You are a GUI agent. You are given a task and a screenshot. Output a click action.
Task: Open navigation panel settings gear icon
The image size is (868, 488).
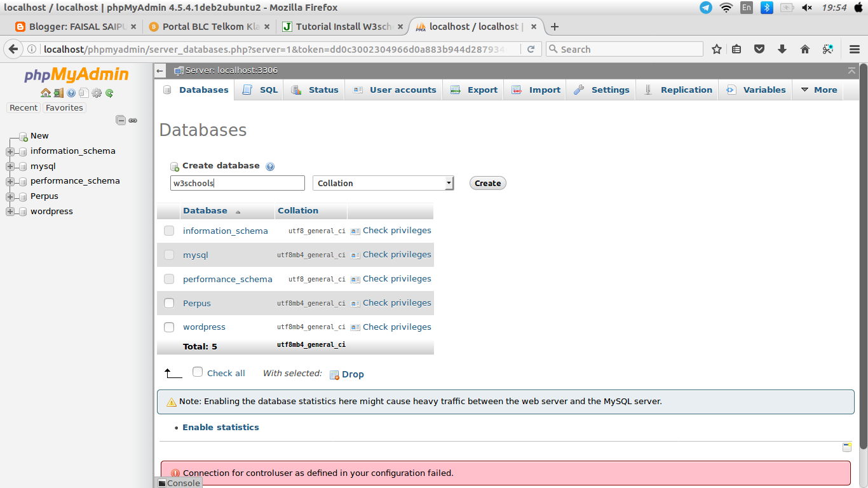97,93
